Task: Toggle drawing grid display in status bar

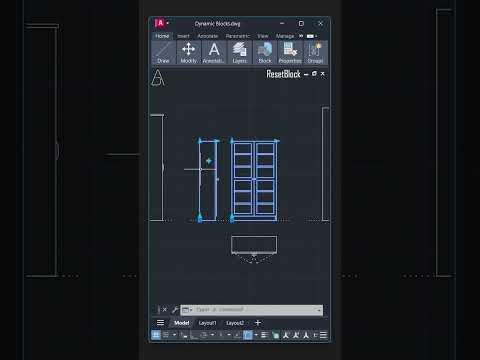Action: point(156,335)
